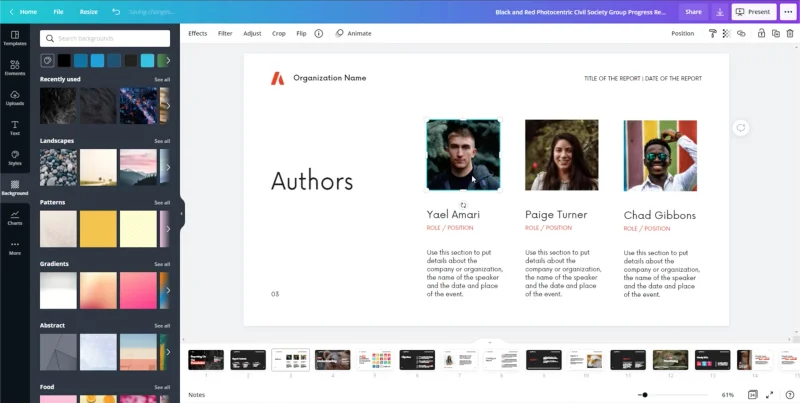This screenshot has height=403, width=800.
Task: Click the link chain icon
Action: (x=741, y=33)
